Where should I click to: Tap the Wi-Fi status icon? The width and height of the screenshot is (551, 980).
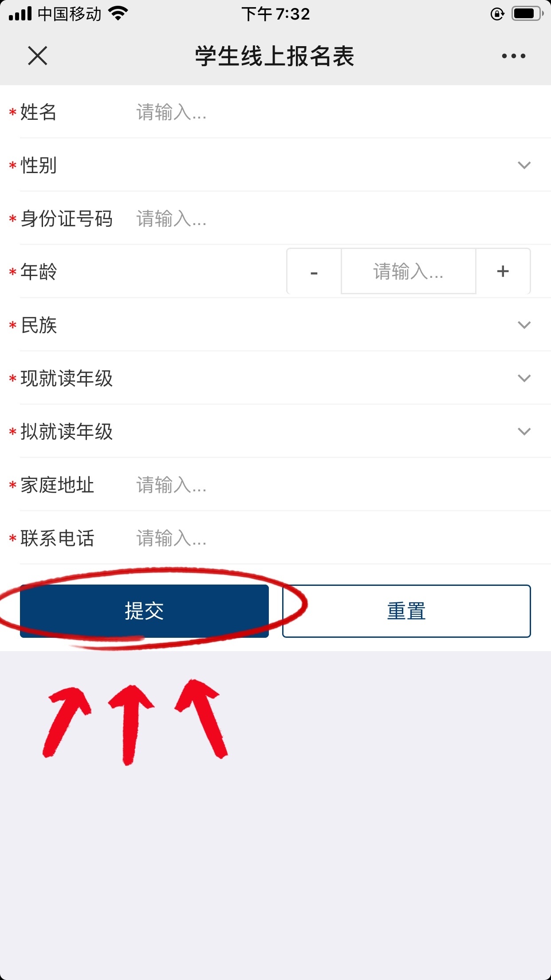pos(118,14)
